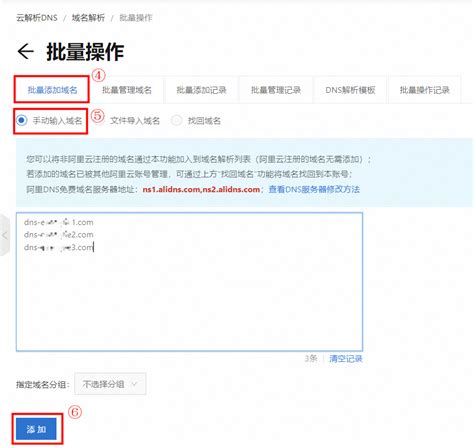Screen dimensions: 474x448
Task: Choose the 文件导入域名 option
Action: pyautogui.click(x=135, y=120)
